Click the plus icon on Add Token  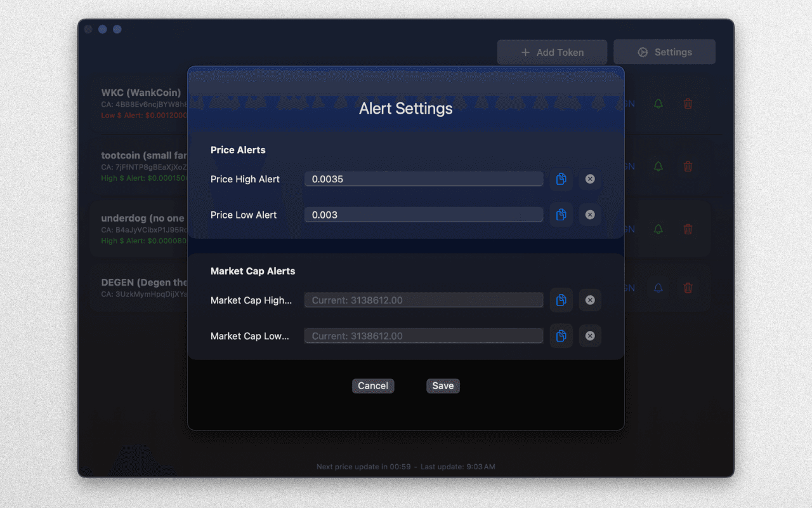[x=525, y=51]
